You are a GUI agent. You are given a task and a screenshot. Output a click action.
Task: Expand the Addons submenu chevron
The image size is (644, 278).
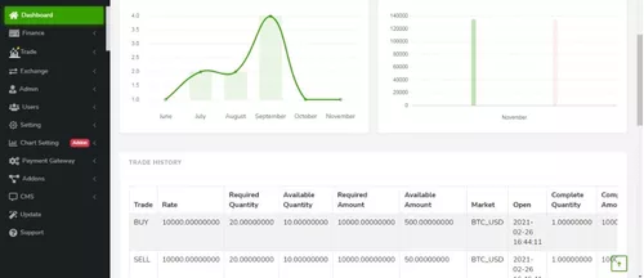(95, 179)
